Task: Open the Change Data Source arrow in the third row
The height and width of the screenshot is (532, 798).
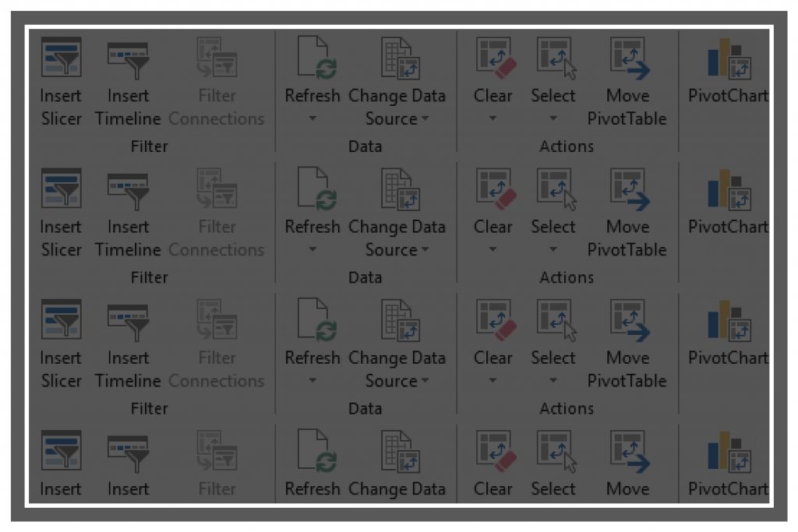Action: 425,381
